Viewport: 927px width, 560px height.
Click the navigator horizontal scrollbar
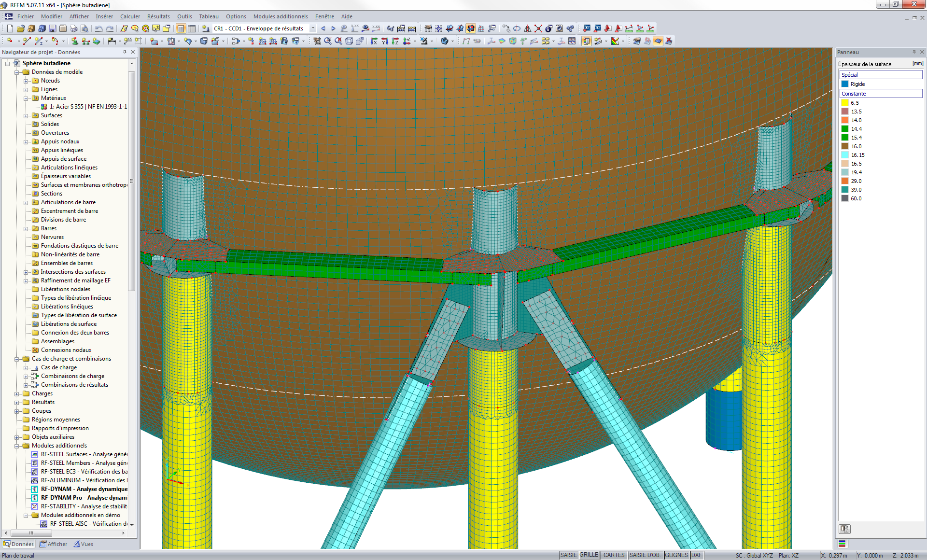click(31, 533)
